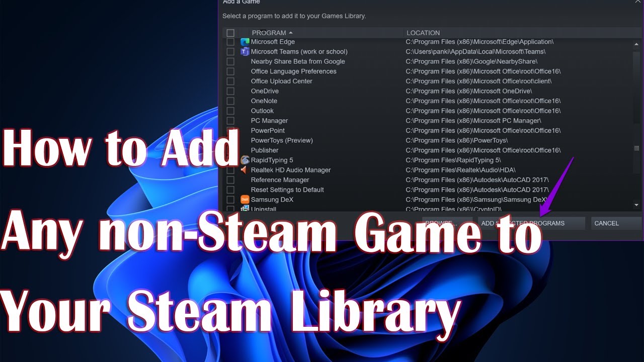The image size is (644, 362).
Task: Tick the Nearby Share Beta from Google checkbox
Action: 230,61
